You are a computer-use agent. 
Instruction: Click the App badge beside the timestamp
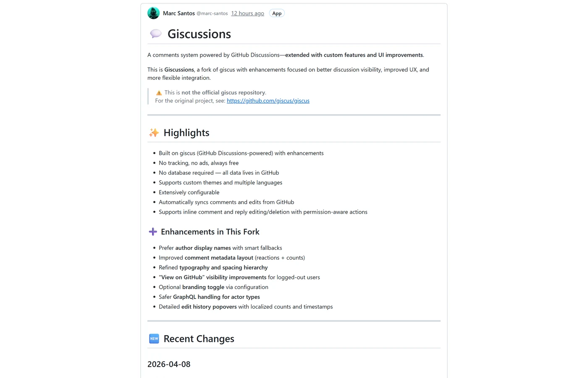(276, 13)
